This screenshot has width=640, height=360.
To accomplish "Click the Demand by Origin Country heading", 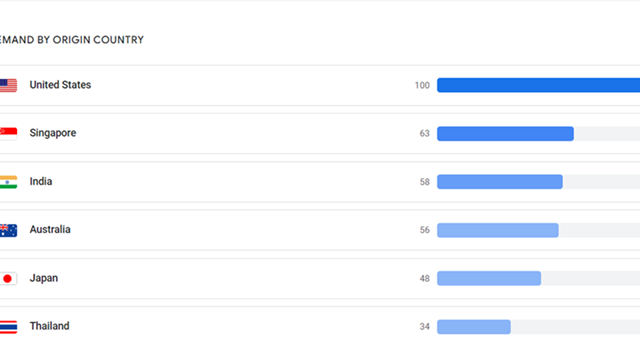I will [72, 40].
